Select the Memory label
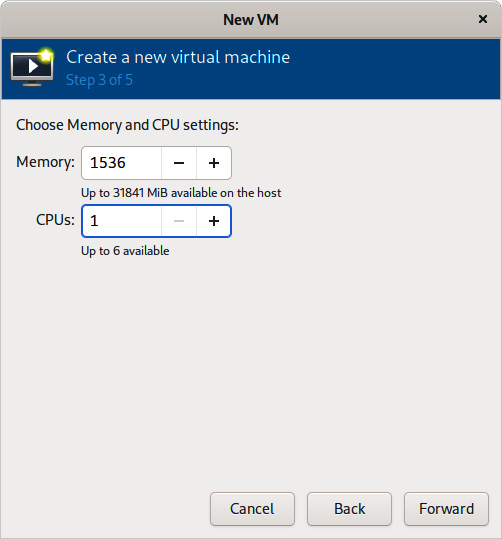The width and height of the screenshot is (502, 539). 45,162
